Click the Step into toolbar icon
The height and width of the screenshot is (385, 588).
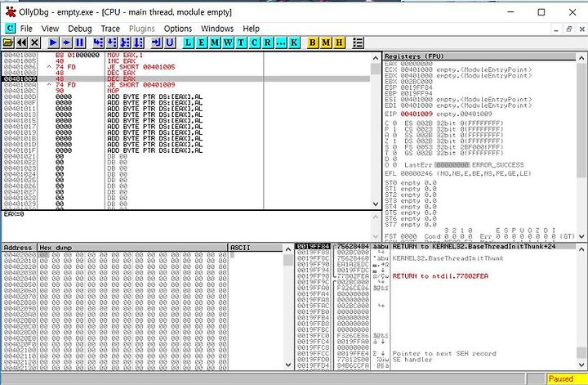98,43
